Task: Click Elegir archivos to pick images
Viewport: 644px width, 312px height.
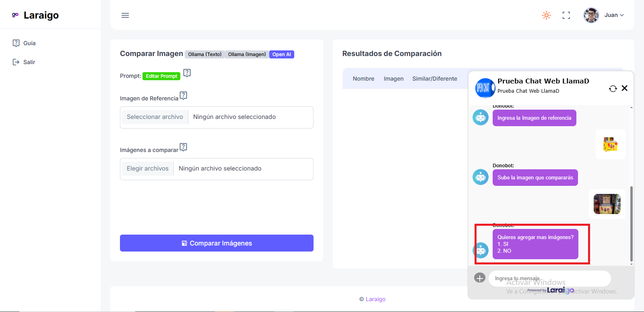Action: tap(147, 168)
